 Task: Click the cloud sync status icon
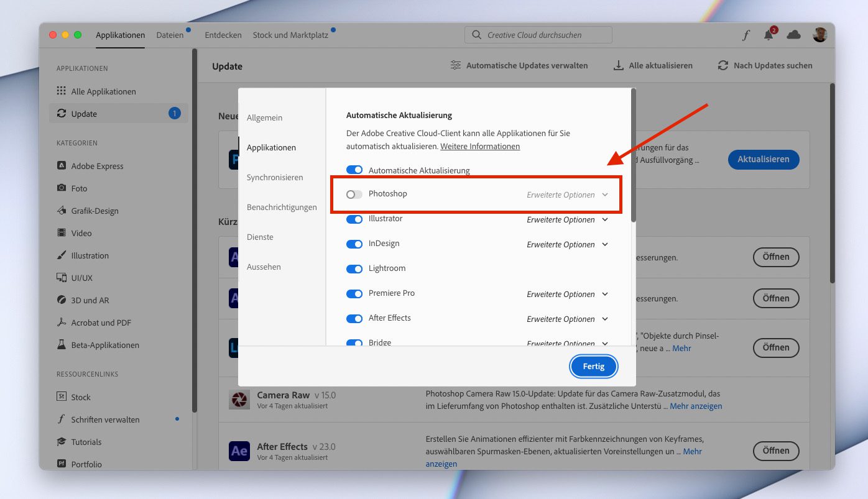[793, 35]
